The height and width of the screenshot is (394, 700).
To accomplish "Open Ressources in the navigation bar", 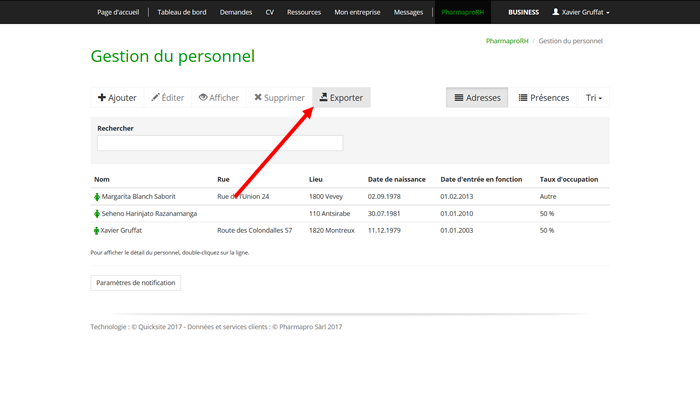I will click(304, 12).
